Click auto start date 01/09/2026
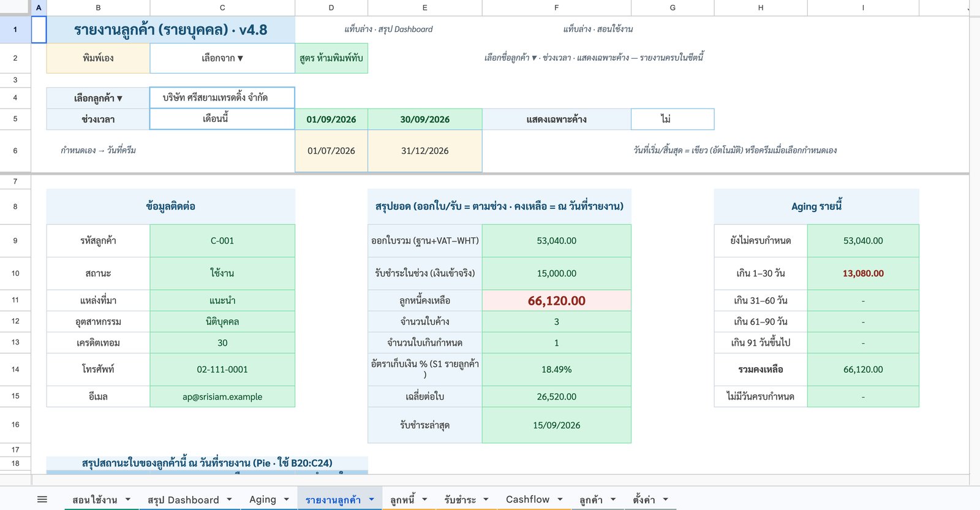Screen dimensions: 980x510 (331, 119)
